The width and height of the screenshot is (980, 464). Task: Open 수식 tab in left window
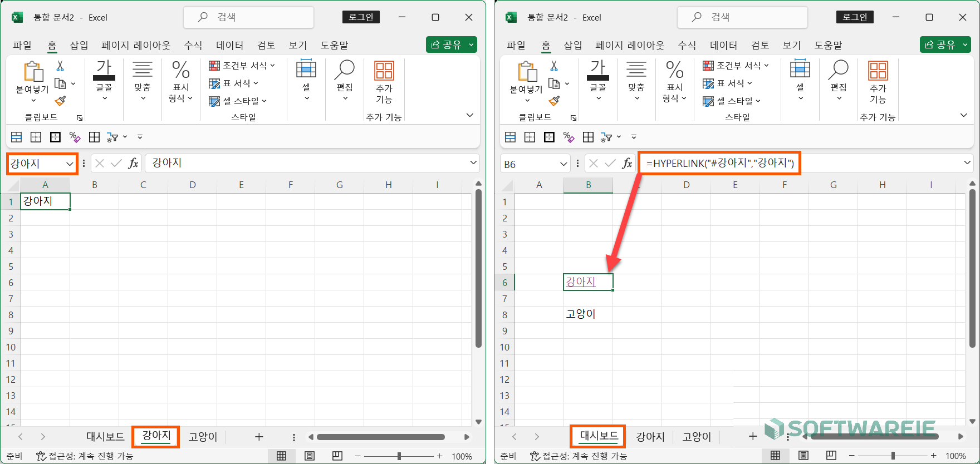(193, 45)
